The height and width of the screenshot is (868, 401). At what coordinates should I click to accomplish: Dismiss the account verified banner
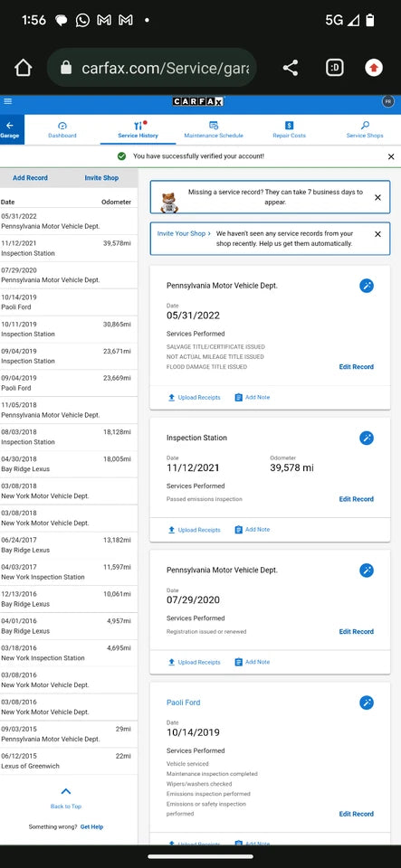tap(391, 156)
